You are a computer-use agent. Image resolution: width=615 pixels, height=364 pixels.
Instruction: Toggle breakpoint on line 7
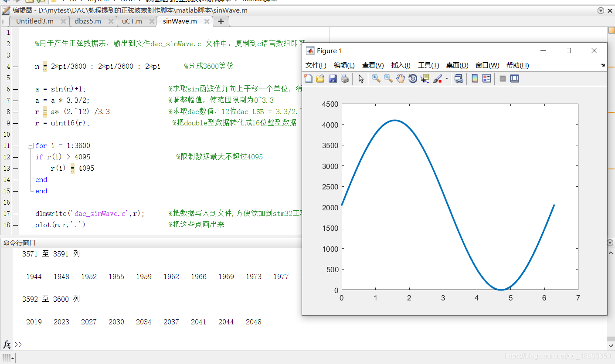(x=16, y=101)
